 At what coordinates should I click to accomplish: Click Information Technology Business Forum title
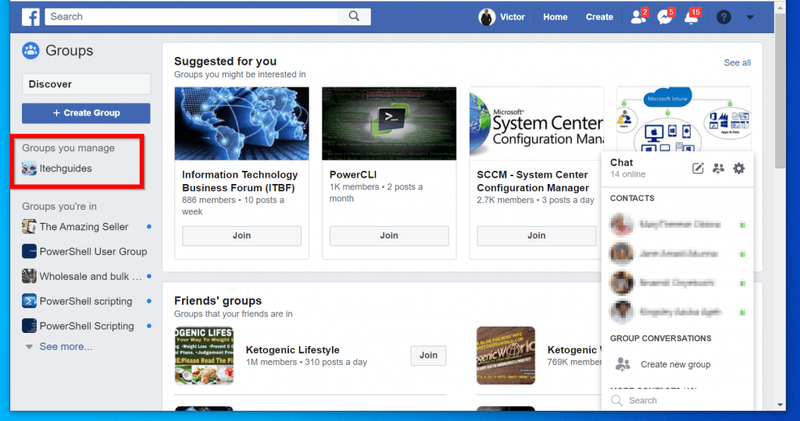pos(240,181)
